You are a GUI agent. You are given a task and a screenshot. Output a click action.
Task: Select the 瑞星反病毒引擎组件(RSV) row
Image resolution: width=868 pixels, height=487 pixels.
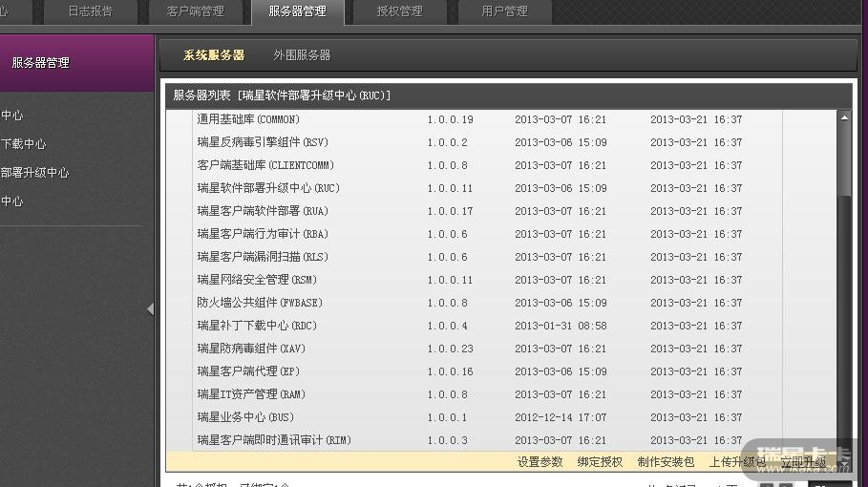[487, 142]
